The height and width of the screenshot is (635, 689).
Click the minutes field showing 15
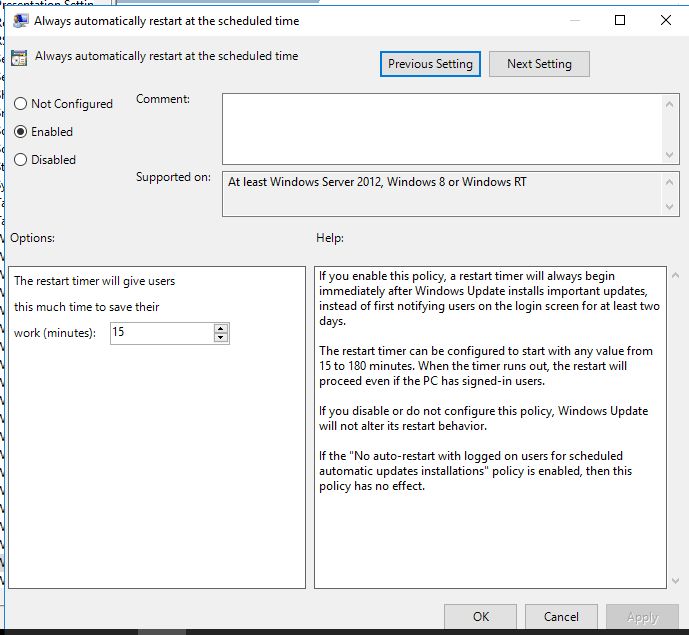pyautogui.click(x=160, y=333)
